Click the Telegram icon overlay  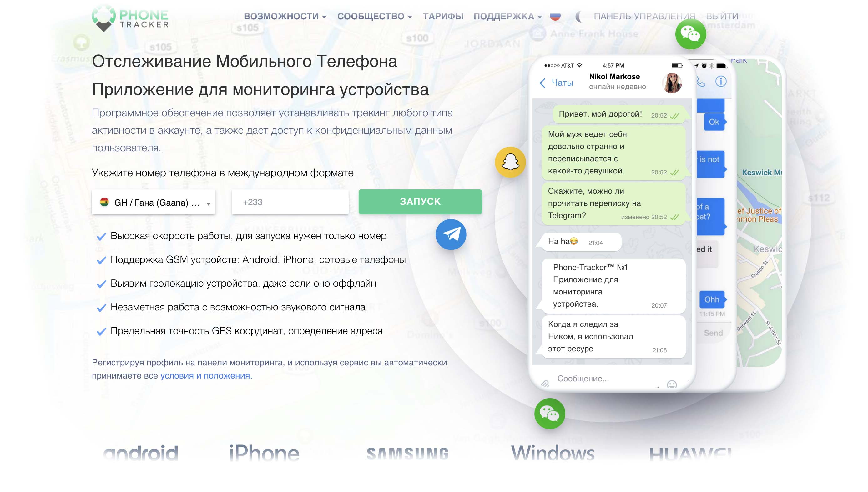pos(451,234)
